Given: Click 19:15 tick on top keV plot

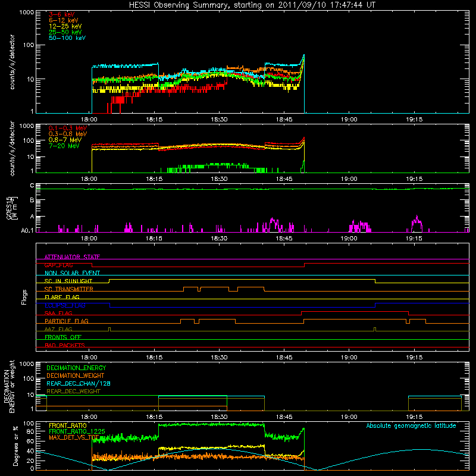Looking at the screenshot, I should 414,120.
